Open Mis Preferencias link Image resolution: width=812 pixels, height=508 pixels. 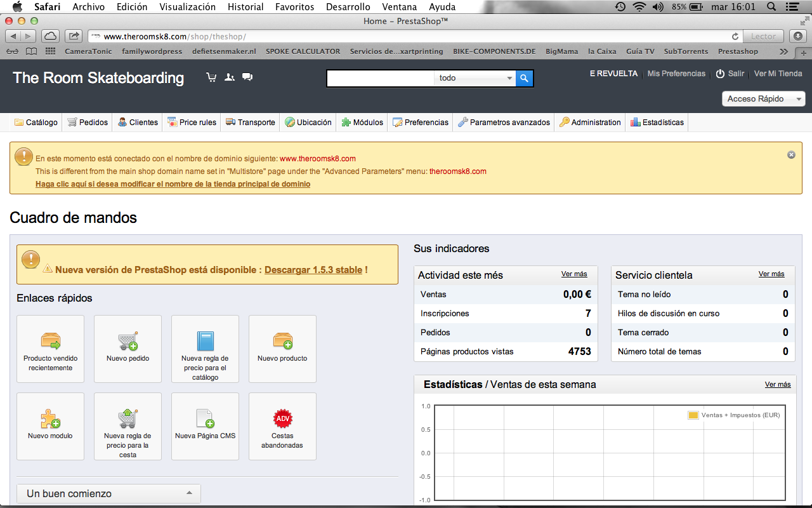coord(676,74)
